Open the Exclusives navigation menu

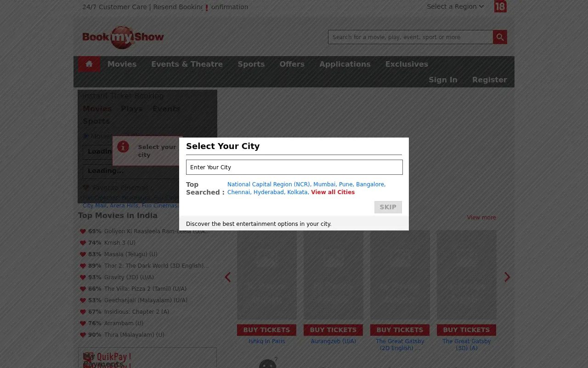407,64
